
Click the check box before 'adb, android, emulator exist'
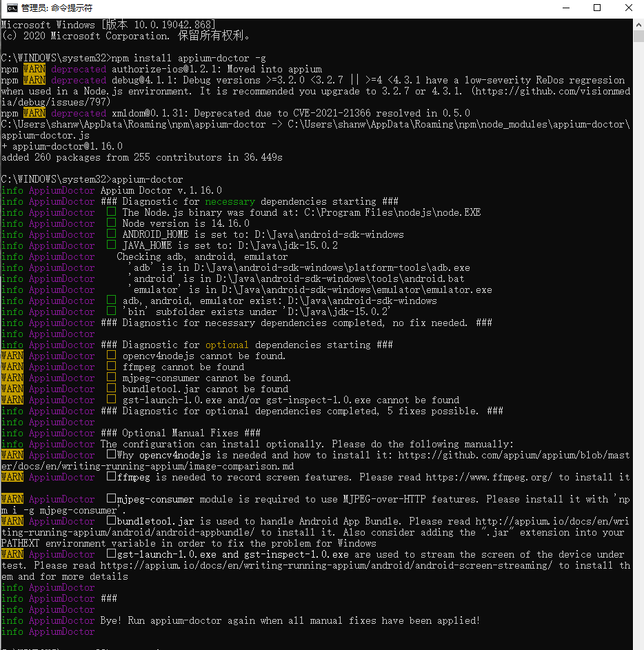(x=111, y=300)
